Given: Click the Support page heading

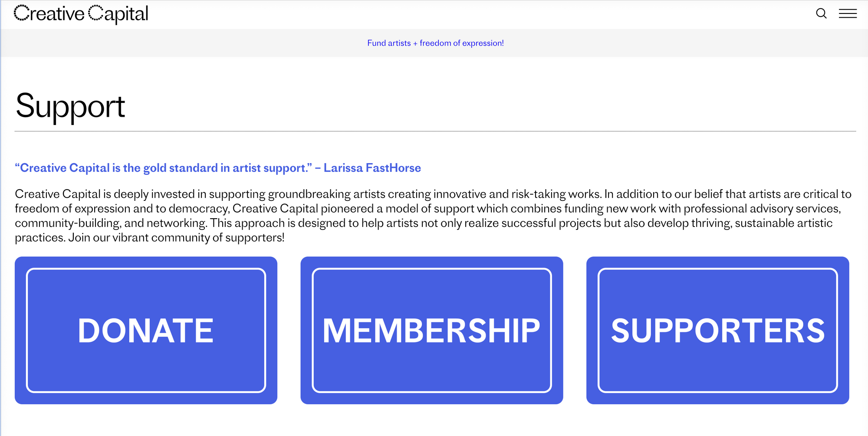Looking at the screenshot, I should 70,106.
